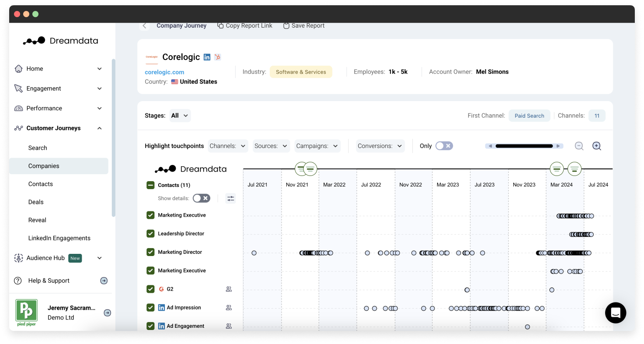Screen dimensions: 644x344
Task: Click the zoom out magnifier on the timeline
Action: [579, 146]
